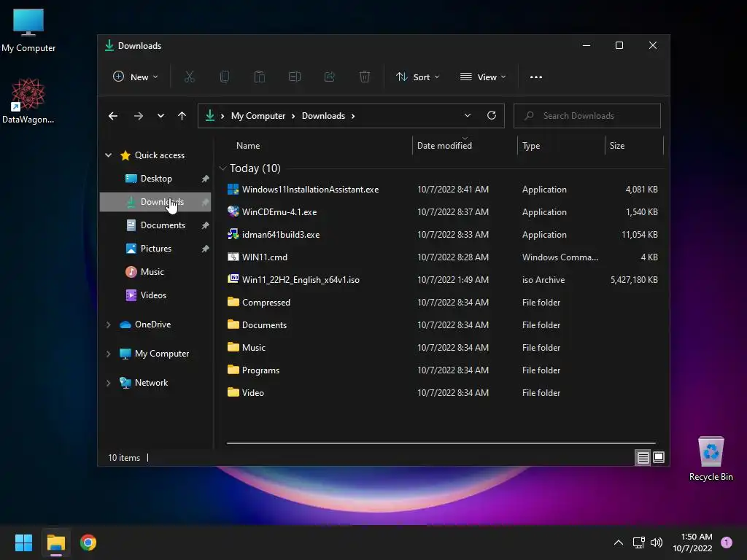Screen dimensions: 747x560
Task: Open the Windows Start menu
Action: 23,542
